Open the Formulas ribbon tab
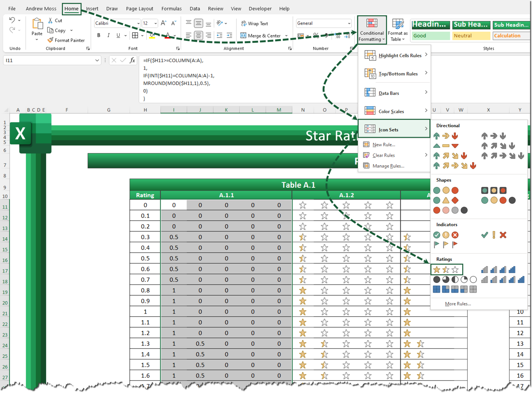The image size is (532, 393). point(172,9)
